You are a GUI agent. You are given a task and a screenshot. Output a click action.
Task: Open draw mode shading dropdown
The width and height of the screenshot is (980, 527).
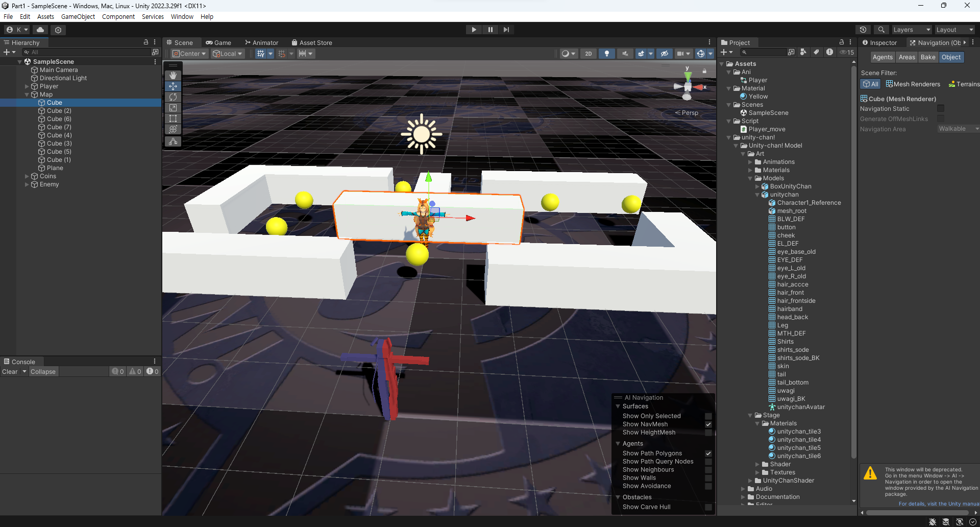coord(568,54)
